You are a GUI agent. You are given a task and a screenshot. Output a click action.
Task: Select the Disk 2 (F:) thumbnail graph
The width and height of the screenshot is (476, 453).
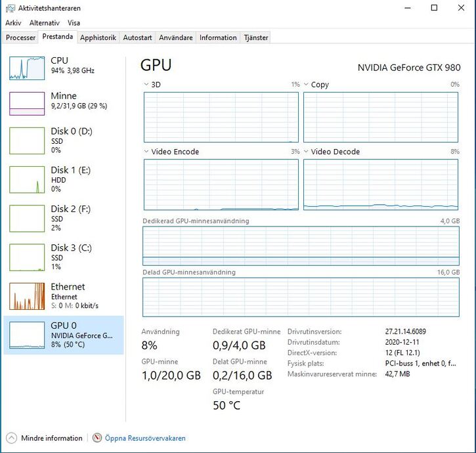point(27,219)
